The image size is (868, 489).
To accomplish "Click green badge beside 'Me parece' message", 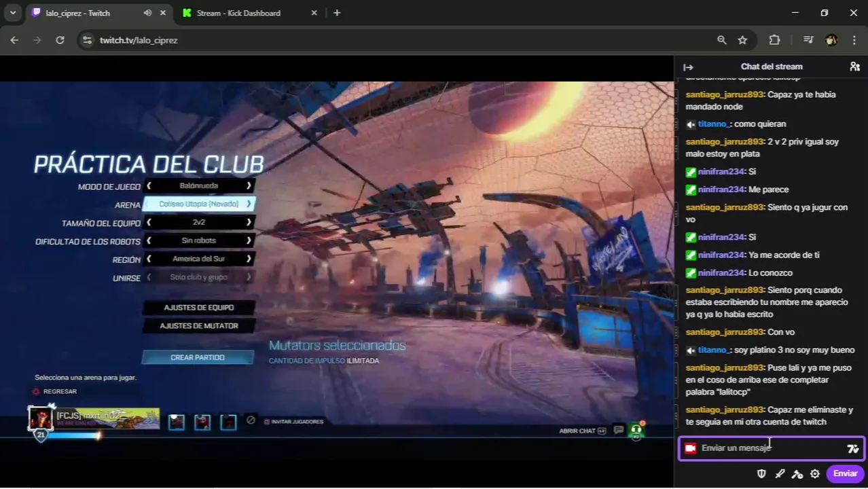I will [x=691, y=189].
